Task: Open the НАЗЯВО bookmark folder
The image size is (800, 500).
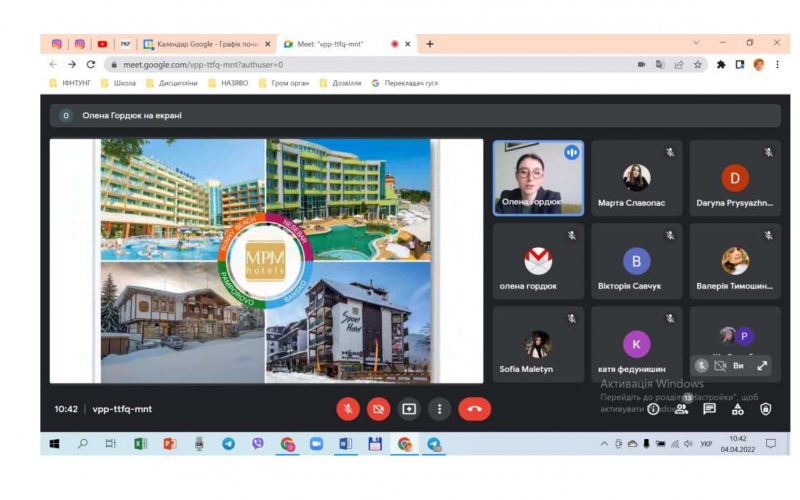Action: (228, 83)
